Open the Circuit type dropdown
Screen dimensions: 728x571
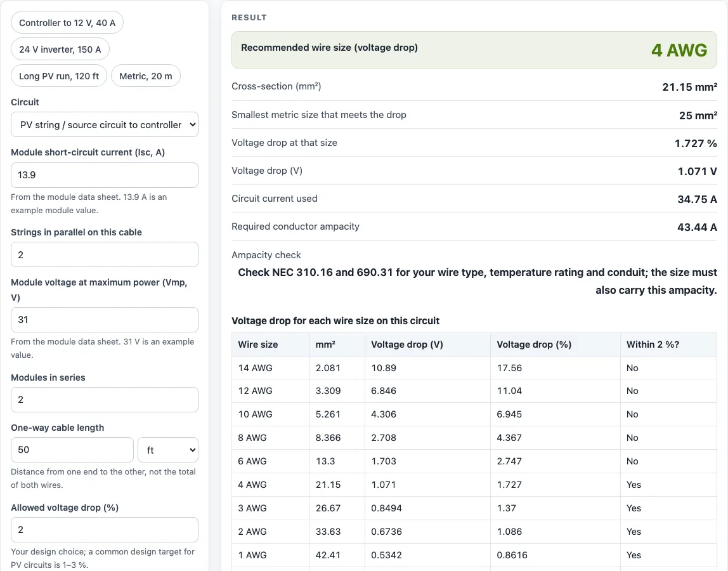(105, 124)
